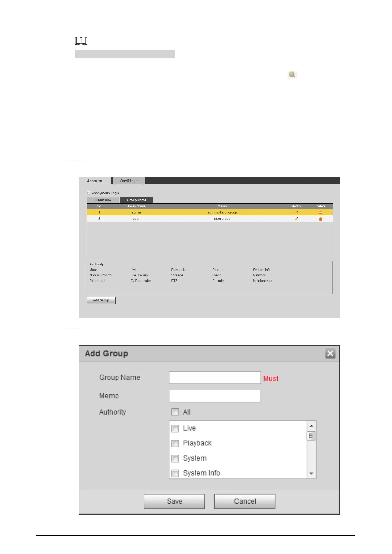
Task: Delete the user group via red icon
Action: 320,219
